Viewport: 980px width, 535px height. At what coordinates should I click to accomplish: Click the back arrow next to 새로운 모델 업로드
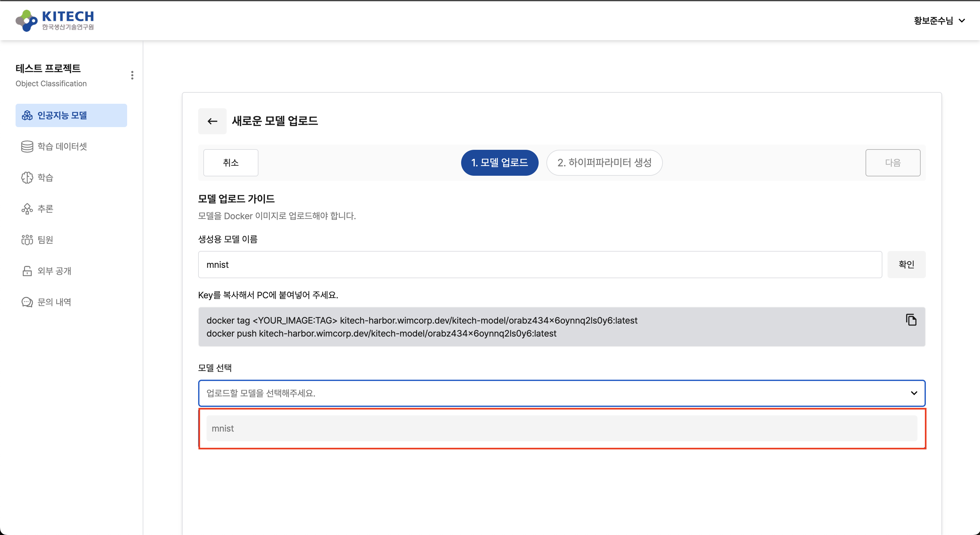pyautogui.click(x=212, y=121)
